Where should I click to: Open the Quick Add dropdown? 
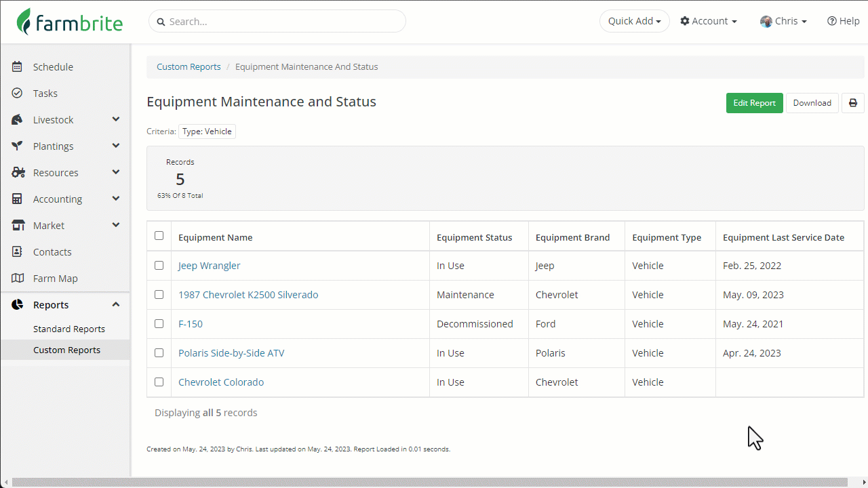pos(634,21)
